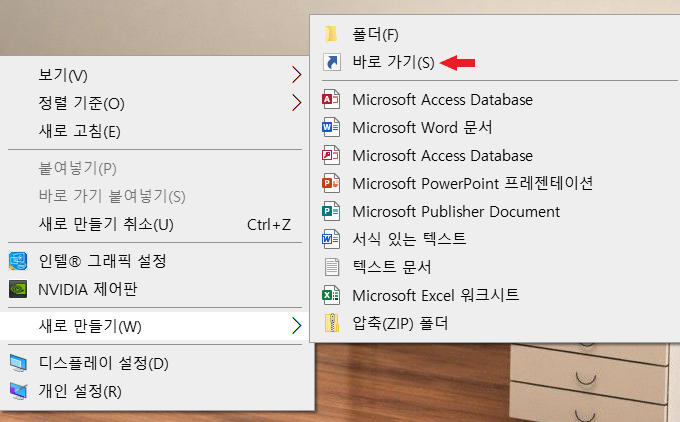Image resolution: width=680 pixels, height=422 pixels.
Task: Click the yellow 폴더(F) folder icon
Action: (x=331, y=34)
